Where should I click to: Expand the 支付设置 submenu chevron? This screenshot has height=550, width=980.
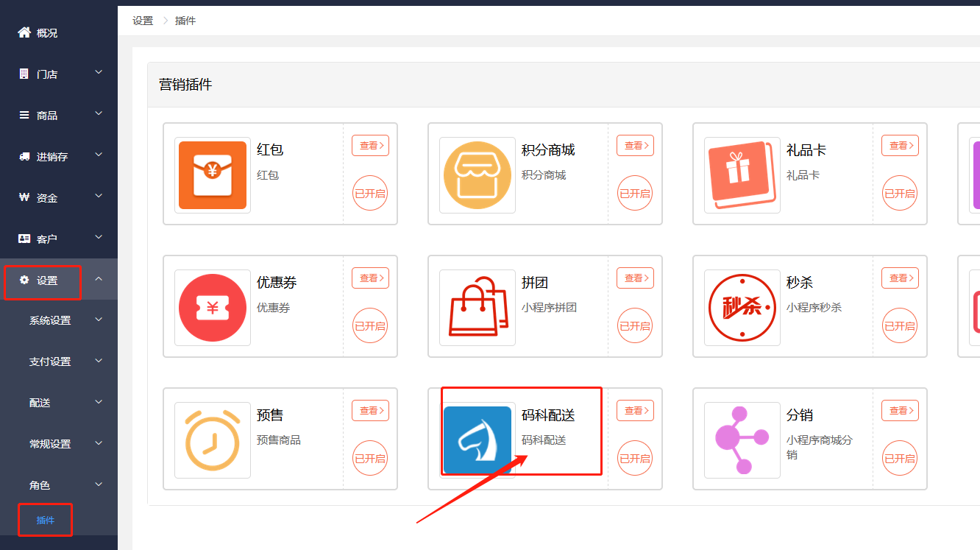99,361
